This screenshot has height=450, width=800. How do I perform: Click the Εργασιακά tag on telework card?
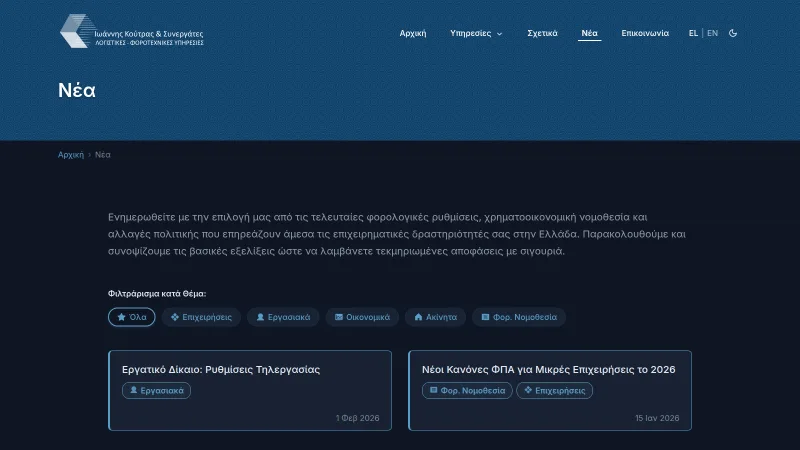click(156, 390)
